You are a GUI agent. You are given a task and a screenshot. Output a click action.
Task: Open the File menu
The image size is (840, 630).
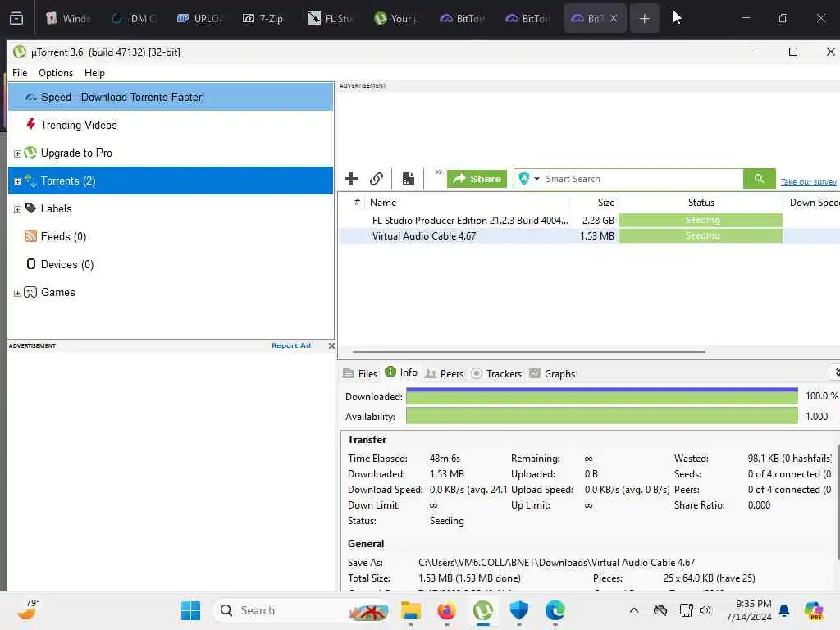point(20,73)
